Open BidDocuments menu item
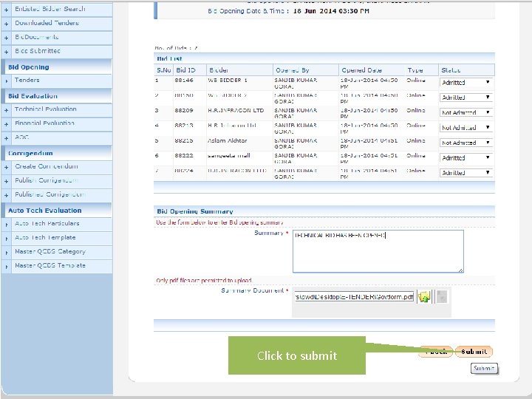Viewport: 532px width, 399px height. [x=37, y=37]
